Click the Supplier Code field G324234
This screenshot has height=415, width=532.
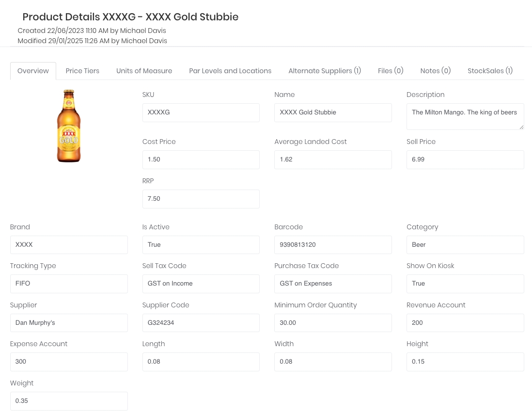tap(201, 323)
